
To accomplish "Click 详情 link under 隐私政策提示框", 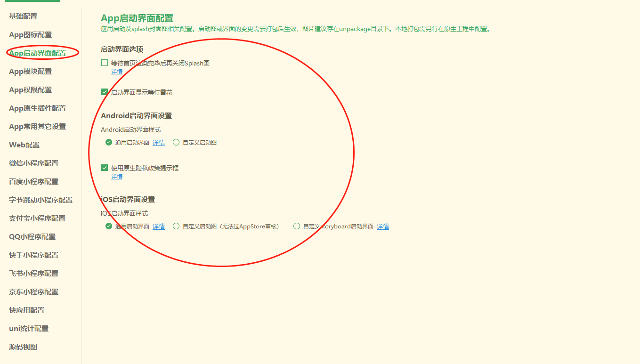I will click(117, 177).
